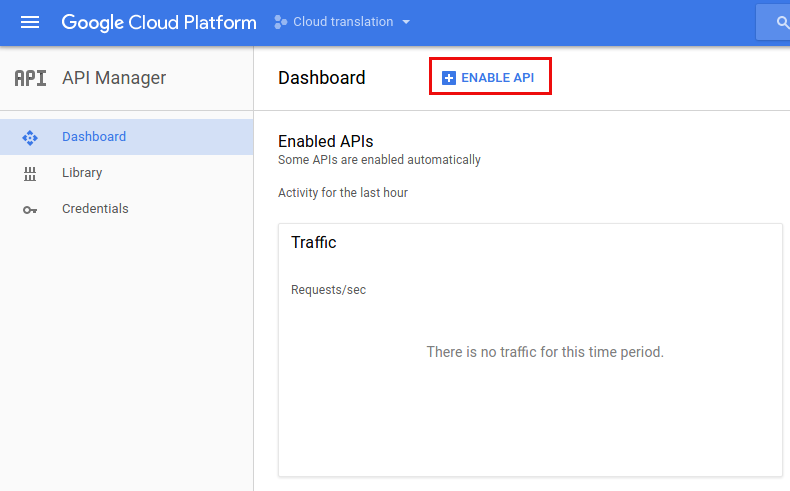Click the Credentials key icon

pyautogui.click(x=30, y=209)
